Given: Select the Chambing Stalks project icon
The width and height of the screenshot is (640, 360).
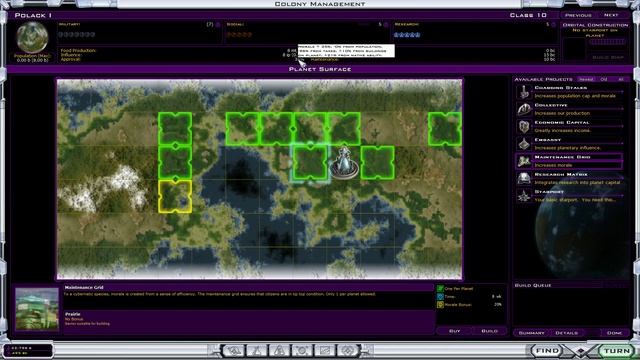Looking at the screenshot, I should [x=523, y=92].
